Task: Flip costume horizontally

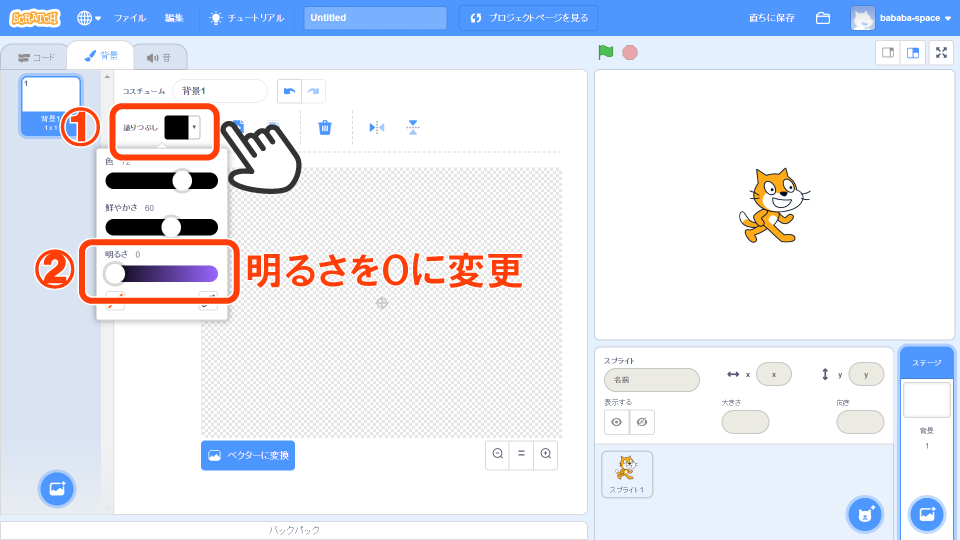Action: (376, 127)
